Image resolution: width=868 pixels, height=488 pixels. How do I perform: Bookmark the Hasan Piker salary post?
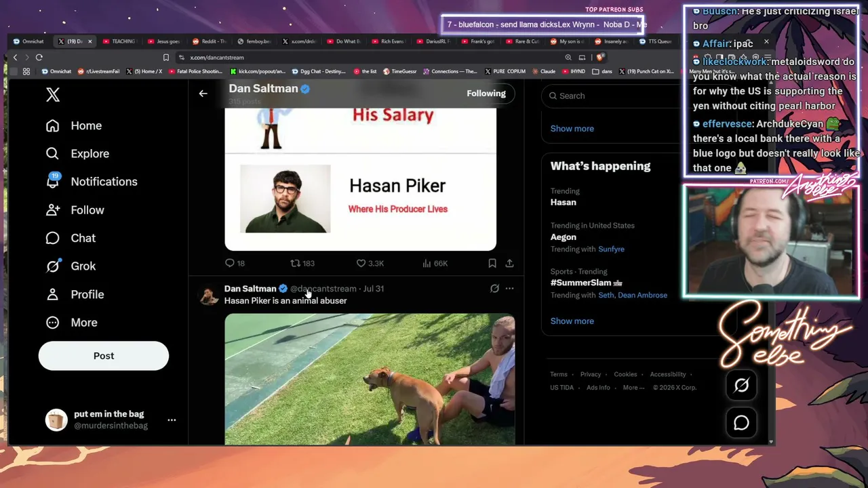pos(492,263)
